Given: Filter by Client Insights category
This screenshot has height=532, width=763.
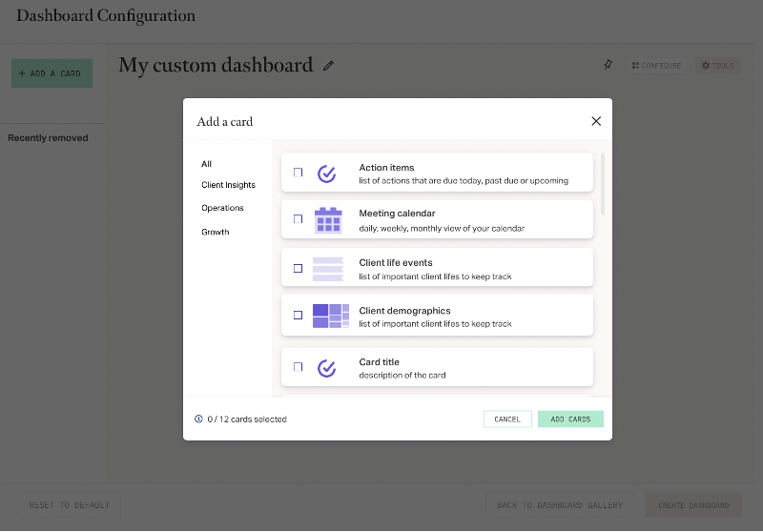Looking at the screenshot, I should coord(228,185).
